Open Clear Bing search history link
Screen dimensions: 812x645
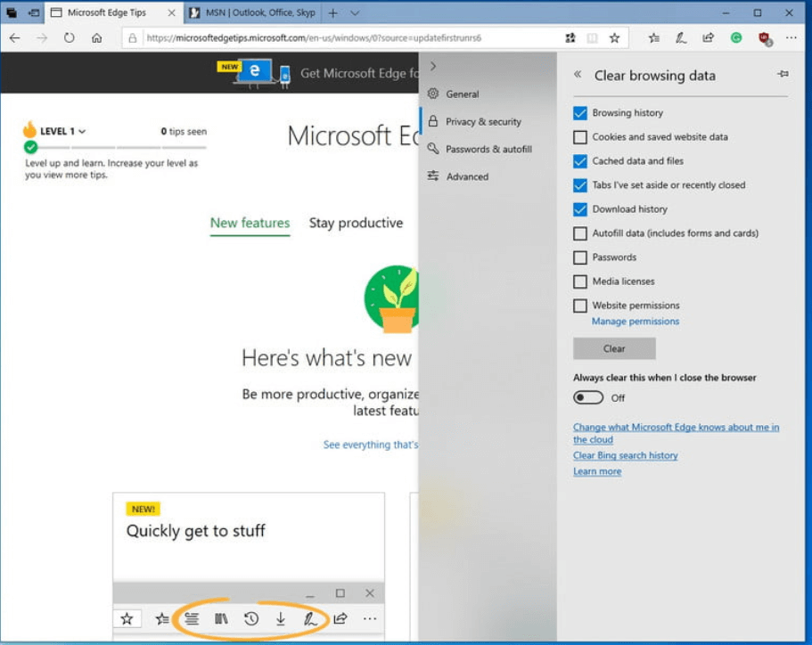625,455
